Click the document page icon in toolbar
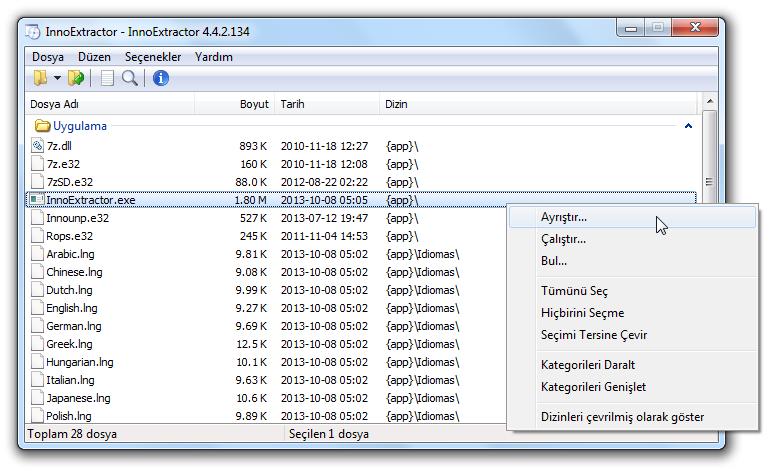The height and width of the screenshot is (471, 773). 107,78
